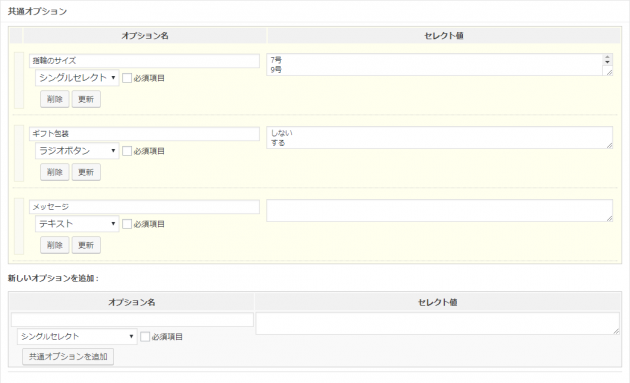Image resolution: width=630 pixels, height=383 pixels.
Task: Open type dropdown in new option form
Action: 77,336
